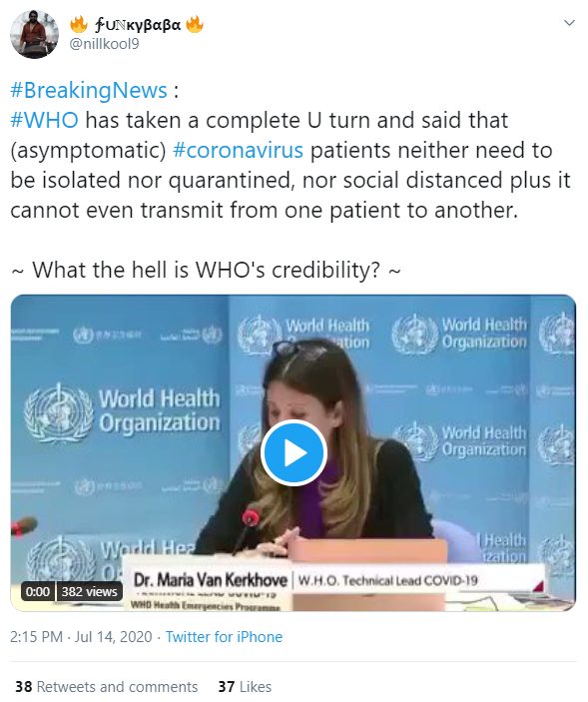Screen dimensions: 588x702
Task: Click the 382 views counter badge
Action: [x=90, y=592]
